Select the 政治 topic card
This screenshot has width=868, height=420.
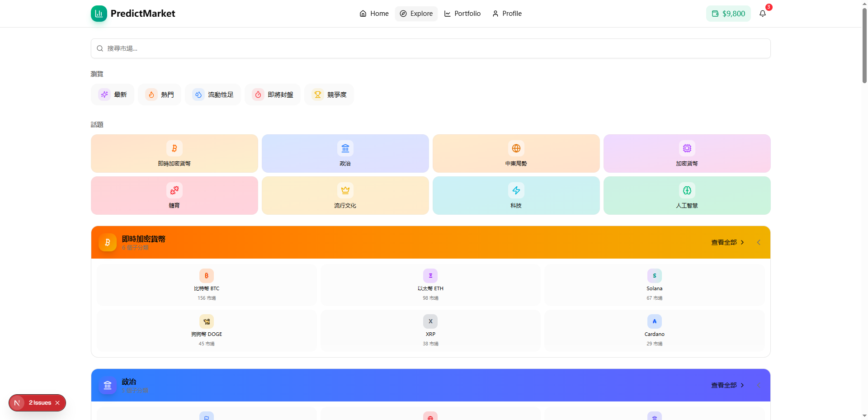[x=345, y=153]
